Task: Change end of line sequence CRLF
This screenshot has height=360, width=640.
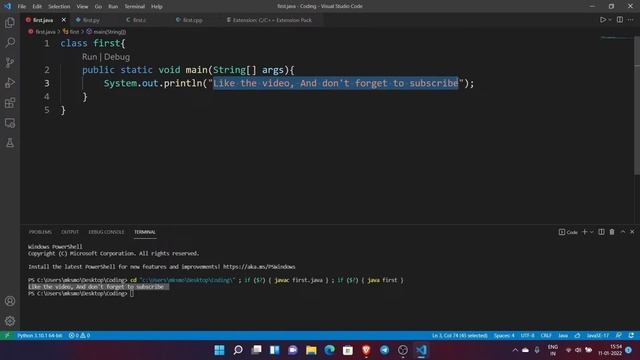Action: (x=546, y=336)
